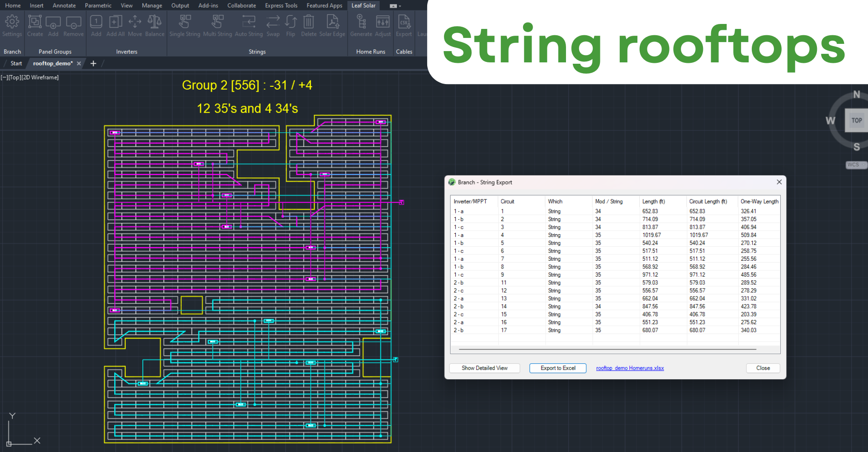Viewport: 868px width, 452px height.
Task: Open the Leaf Solar ribbon tab
Action: (363, 5)
